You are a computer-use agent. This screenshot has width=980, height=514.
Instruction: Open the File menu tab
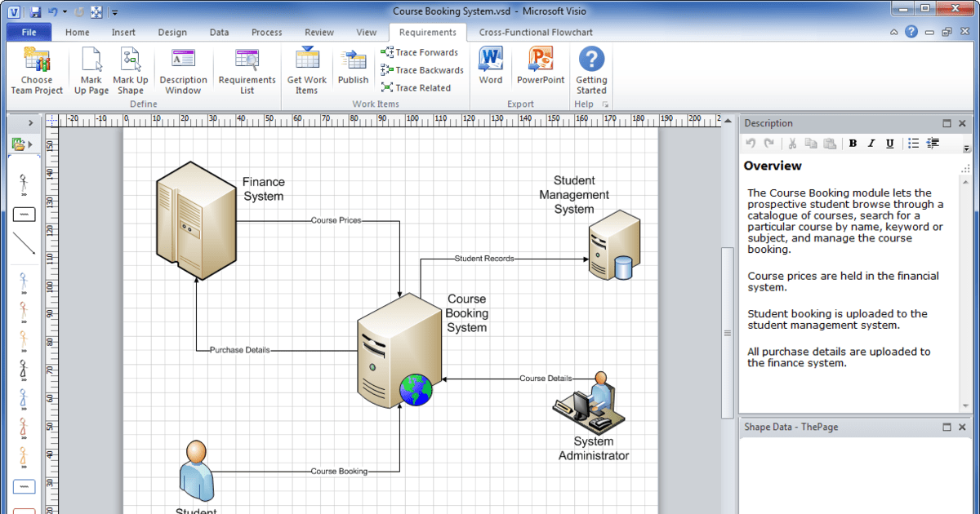tap(29, 33)
